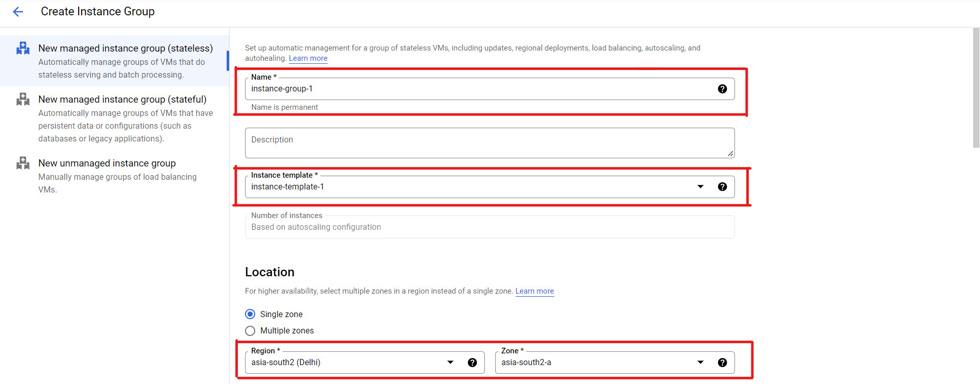
Task: Click the Description field resize handle
Action: click(730, 154)
